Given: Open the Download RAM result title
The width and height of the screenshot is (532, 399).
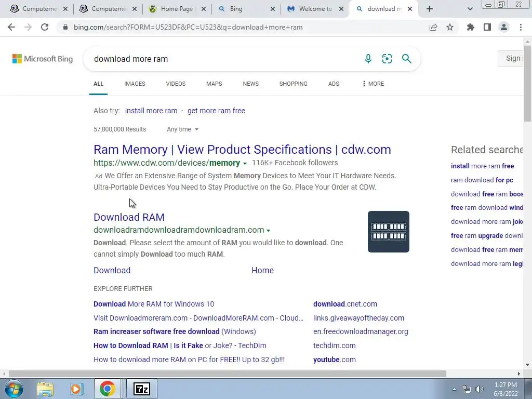Looking at the screenshot, I should tap(129, 217).
